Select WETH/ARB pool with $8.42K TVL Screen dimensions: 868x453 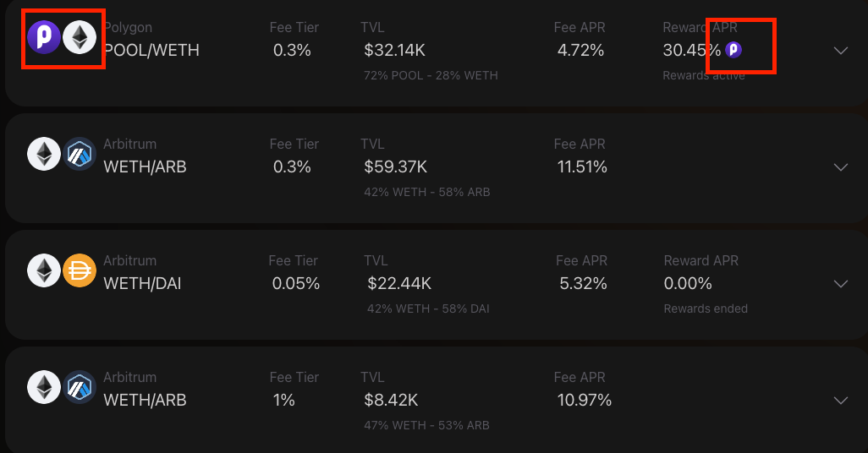pyautogui.click(x=145, y=400)
